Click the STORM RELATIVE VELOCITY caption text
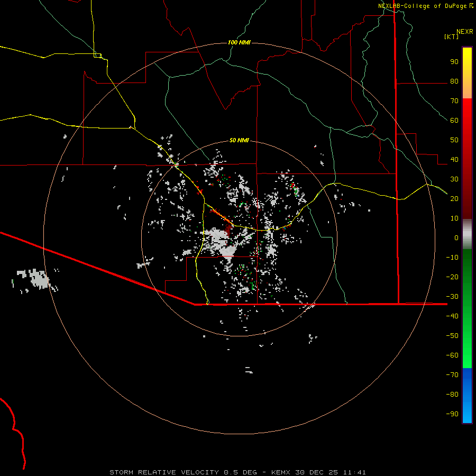This screenshot has width=476, height=476. point(164,472)
